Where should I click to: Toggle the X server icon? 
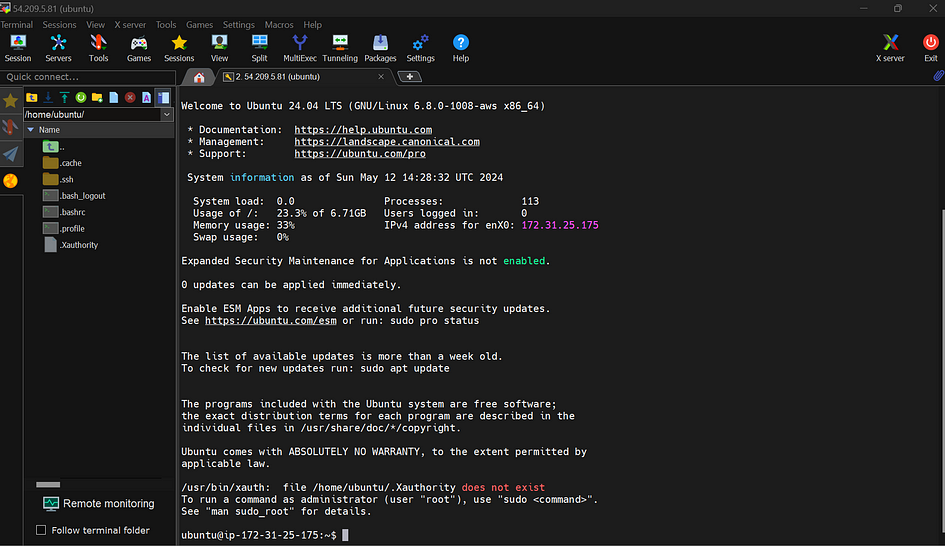(890, 48)
